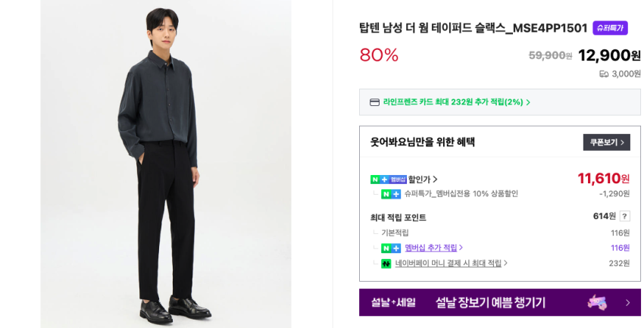This screenshot has height=328, width=644.
Task: Click the 슈퍼특가 purple badge
Action: [610, 28]
